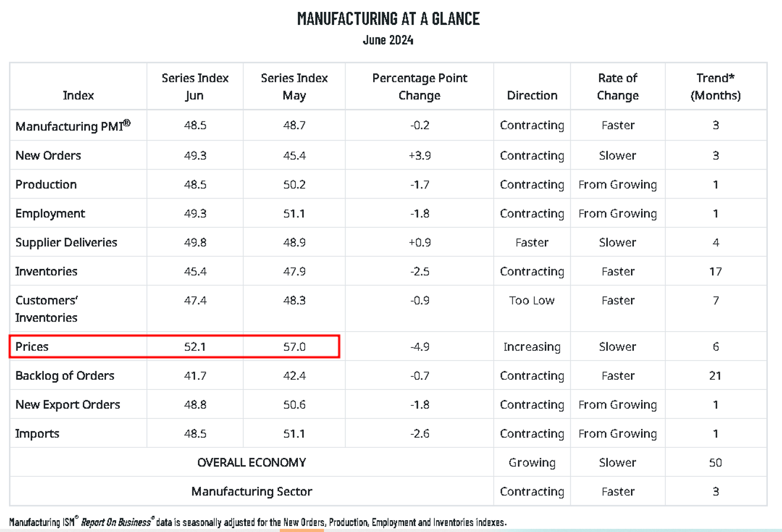Click the Manufacturing PMI row label

[72, 126]
